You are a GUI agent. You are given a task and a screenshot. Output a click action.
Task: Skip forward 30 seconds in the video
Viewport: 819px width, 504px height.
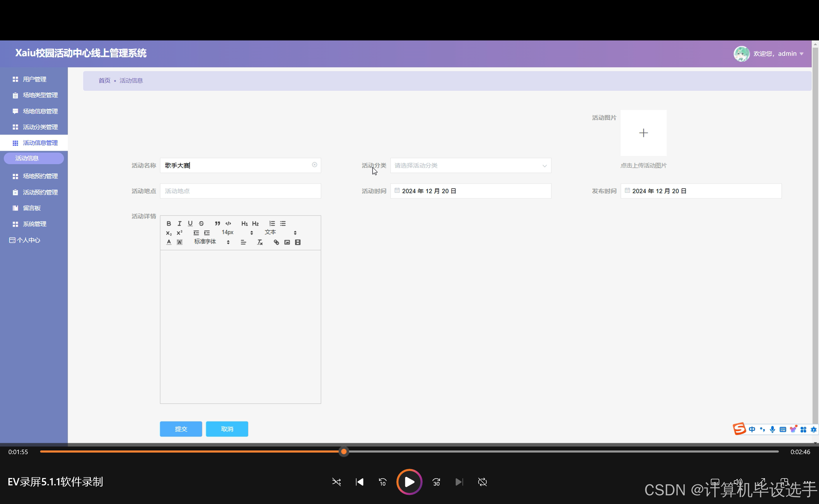[x=436, y=482]
